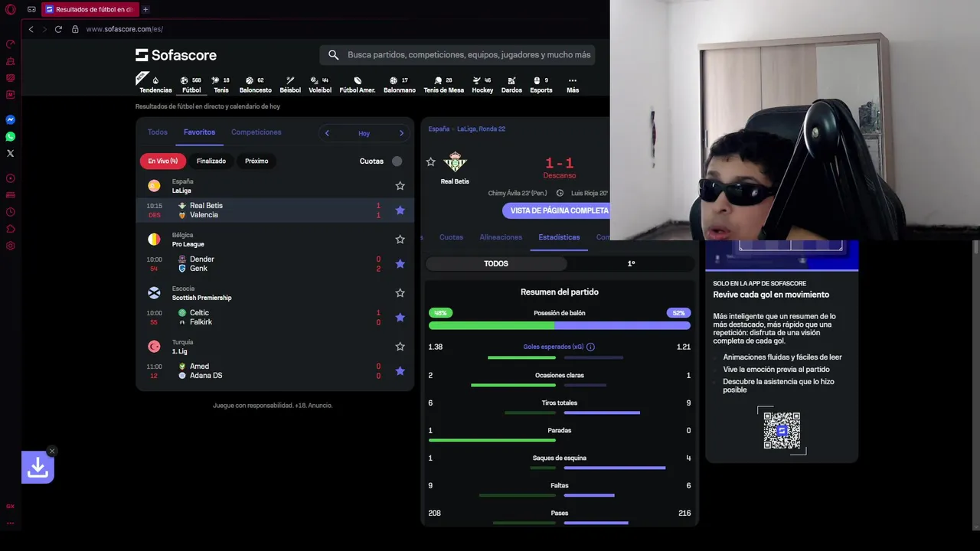This screenshot has width=980, height=551.
Task: Dismiss the download widget with X
Action: pyautogui.click(x=51, y=451)
